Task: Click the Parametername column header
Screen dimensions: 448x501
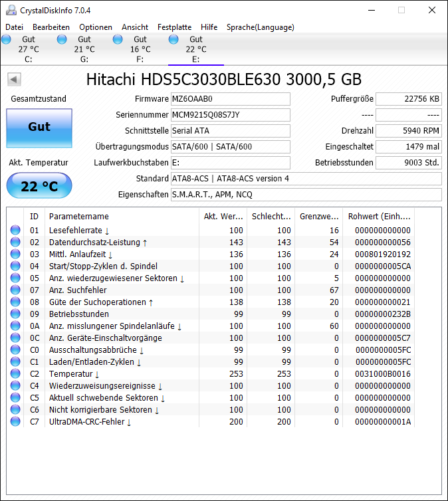Action: click(x=122, y=217)
